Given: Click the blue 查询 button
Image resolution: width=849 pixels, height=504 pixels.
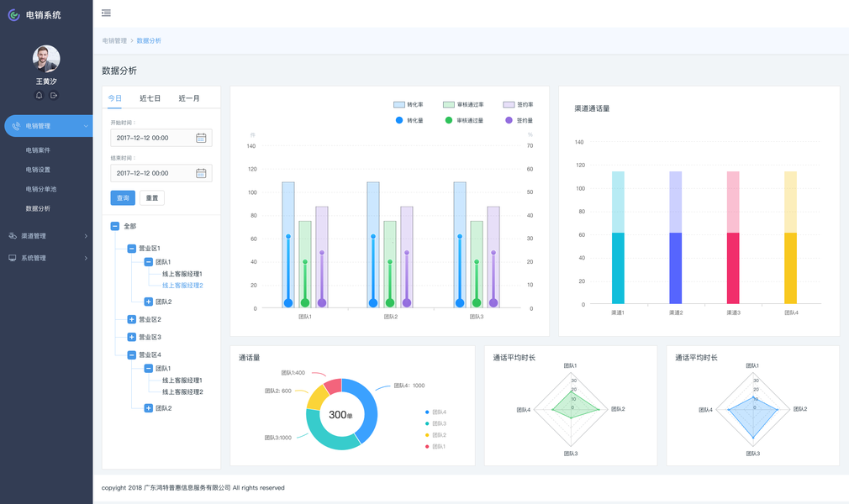Looking at the screenshot, I should pos(123,198).
